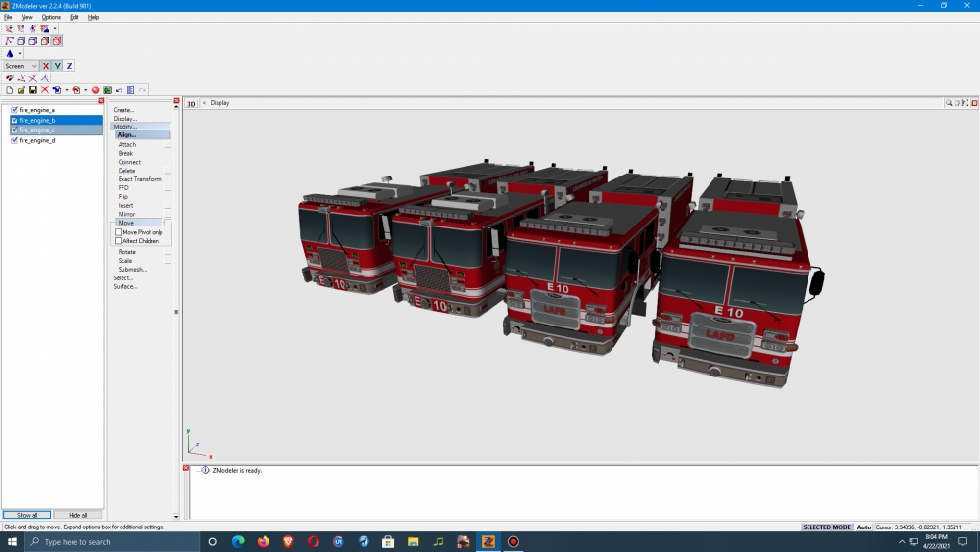Open dropdown arrow next to blue cone
The width and height of the screenshot is (980, 552).
[x=20, y=54]
